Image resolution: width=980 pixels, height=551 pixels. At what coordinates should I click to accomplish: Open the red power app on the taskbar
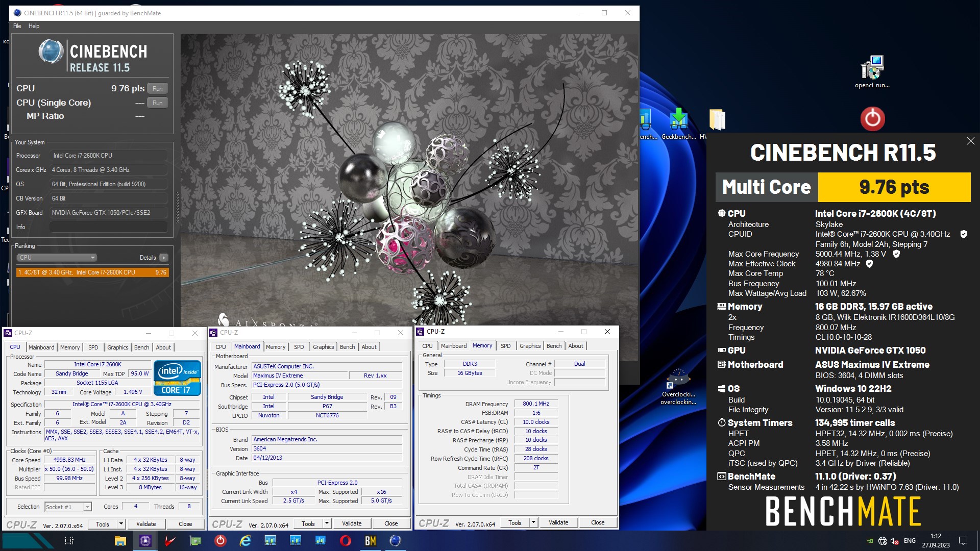220,541
